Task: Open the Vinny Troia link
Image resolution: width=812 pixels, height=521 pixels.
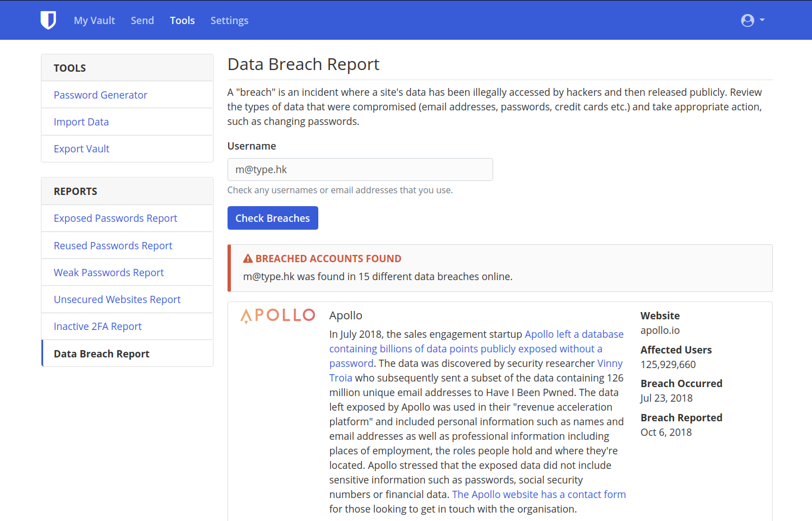Action: point(610,363)
